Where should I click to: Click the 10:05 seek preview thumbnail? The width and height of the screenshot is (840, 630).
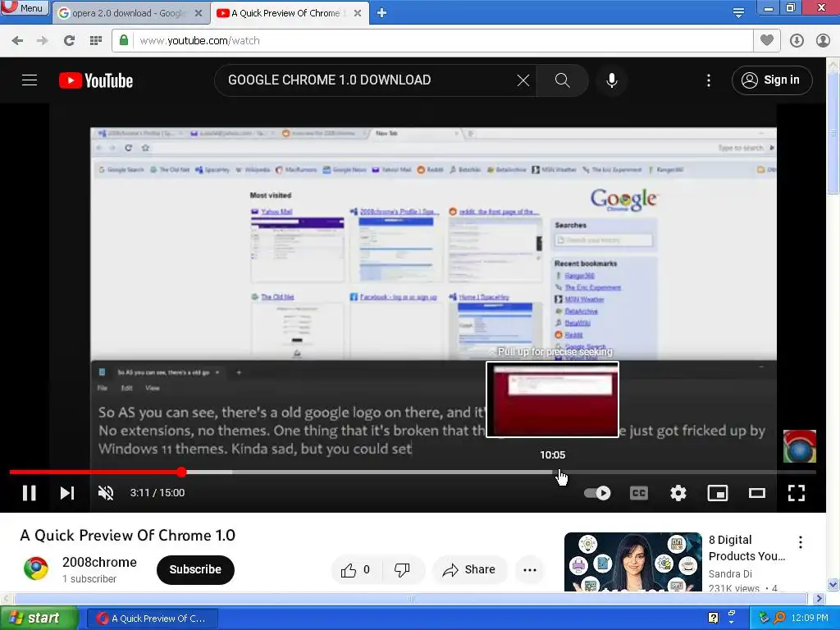[552, 399]
